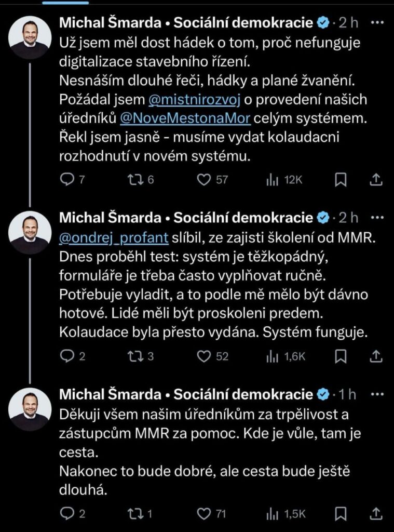This screenshot has width=394, height=532.
Task: Open @ondrej_profant profile mention
Action: point(114,238)
